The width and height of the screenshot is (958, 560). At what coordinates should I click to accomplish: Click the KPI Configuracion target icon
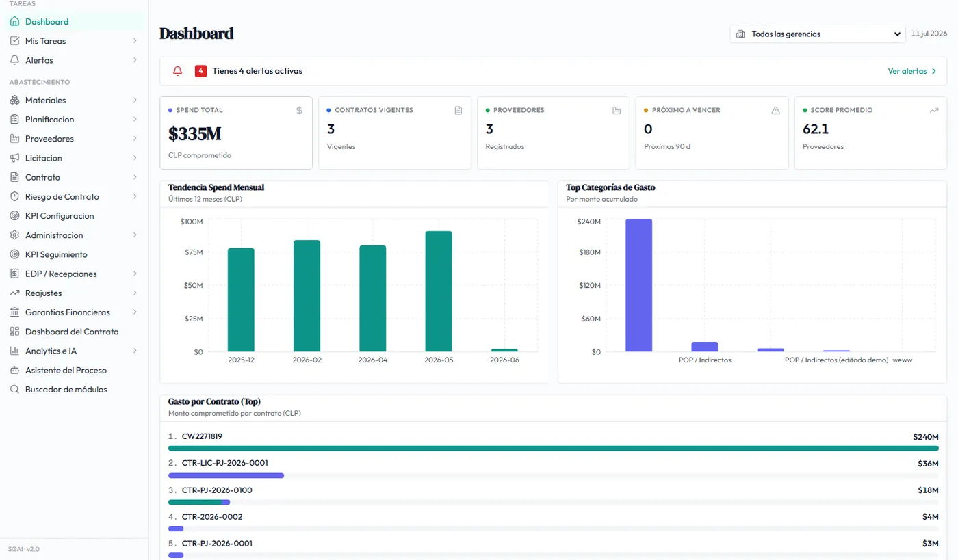14,216
